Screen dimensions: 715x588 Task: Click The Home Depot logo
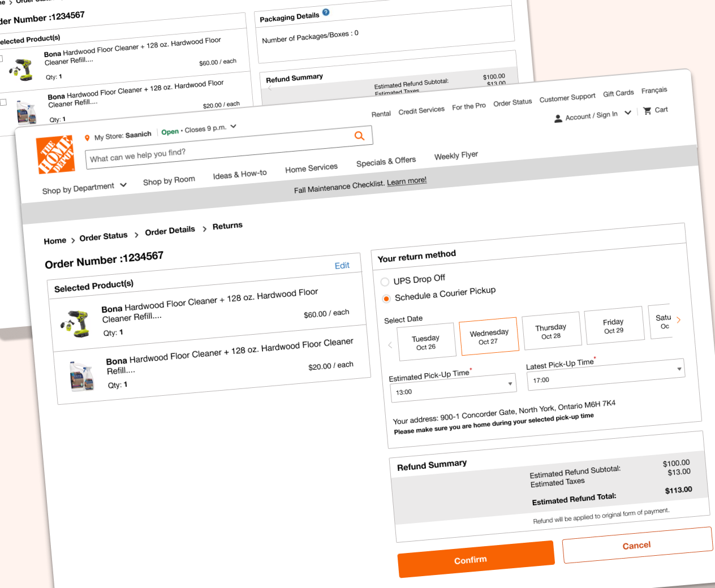tap(55, 154)
